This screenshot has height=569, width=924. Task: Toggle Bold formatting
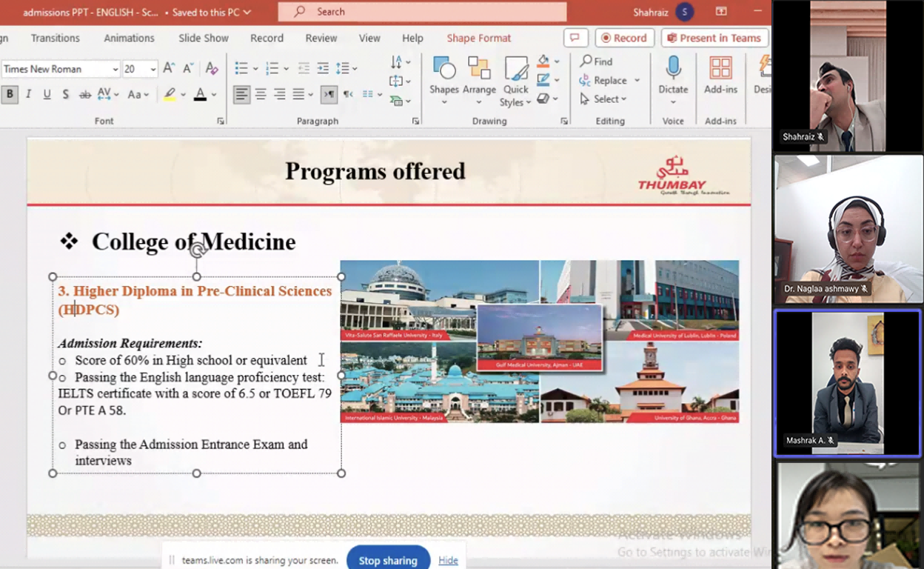click(10, 94)
